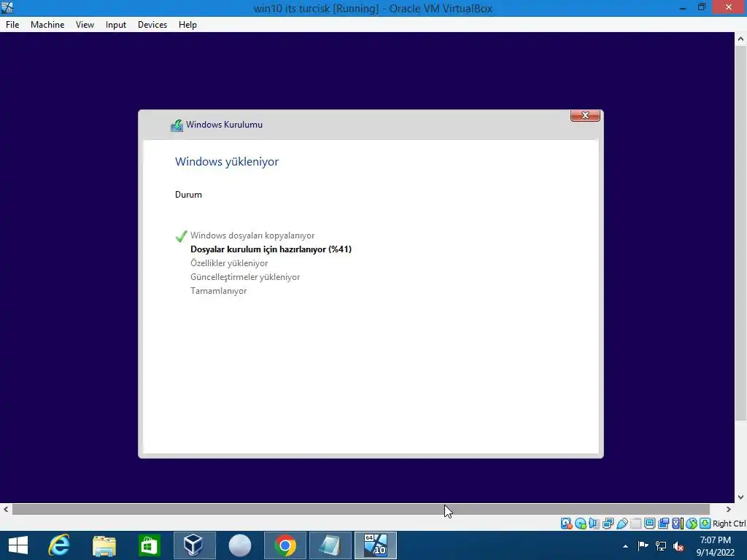747x560 pixels.
Task: Open the Input menu
Action: [116, 25]
